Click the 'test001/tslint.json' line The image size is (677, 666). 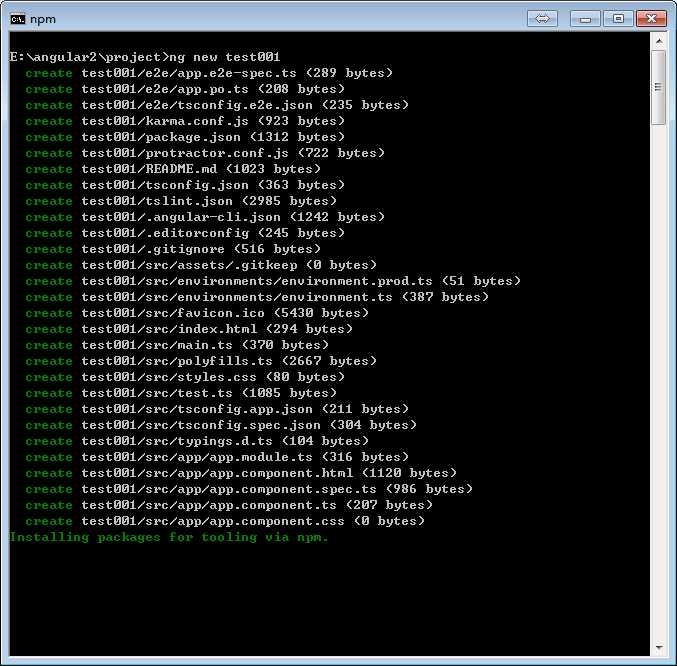coord(181,201)
